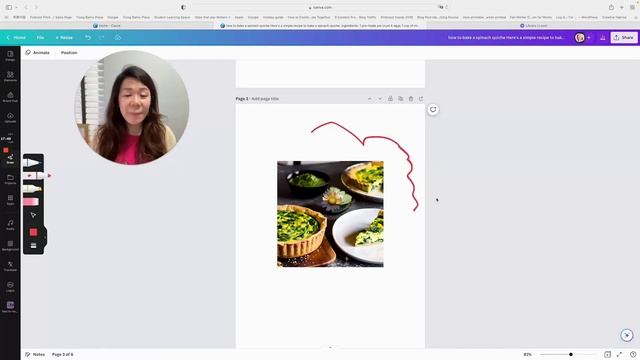Open the Brand Hub panel
The width and height of the screenshot is (640, 360).
point(10,97)
